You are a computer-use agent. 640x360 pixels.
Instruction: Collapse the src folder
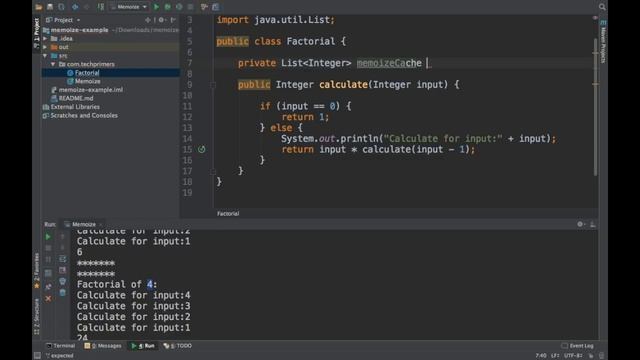pyautogui.click(x=45, y=56)
